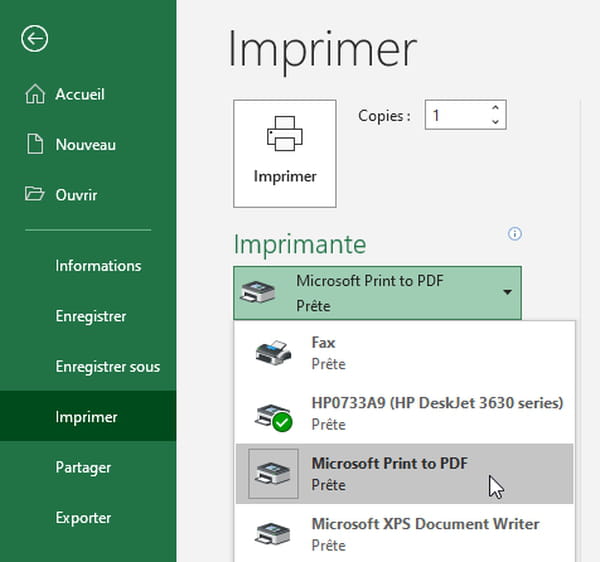
Task: Open the Partager page
Action: 88,467
